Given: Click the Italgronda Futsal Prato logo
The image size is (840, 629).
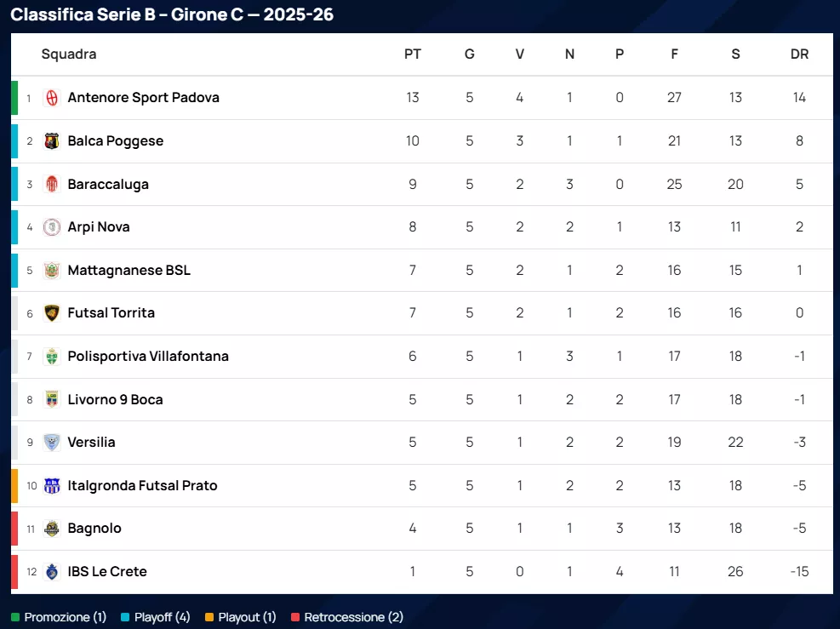Looking at the screenshot, I should pos(52,486).
